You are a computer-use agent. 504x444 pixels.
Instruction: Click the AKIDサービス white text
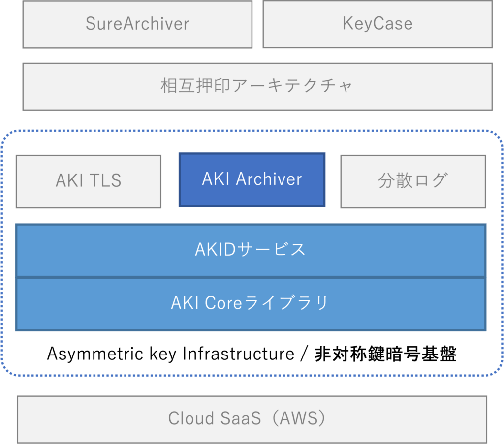click(x=251, y=249)
